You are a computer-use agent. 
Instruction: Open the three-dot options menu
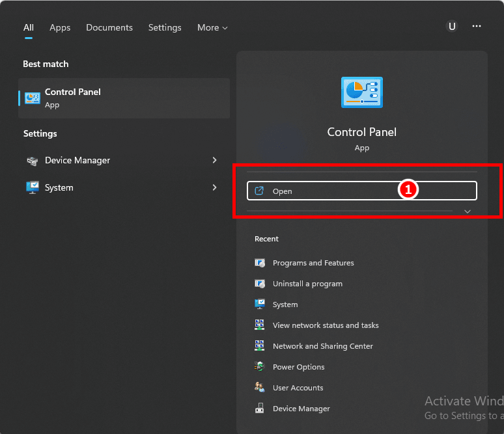[x=477, y=26]
